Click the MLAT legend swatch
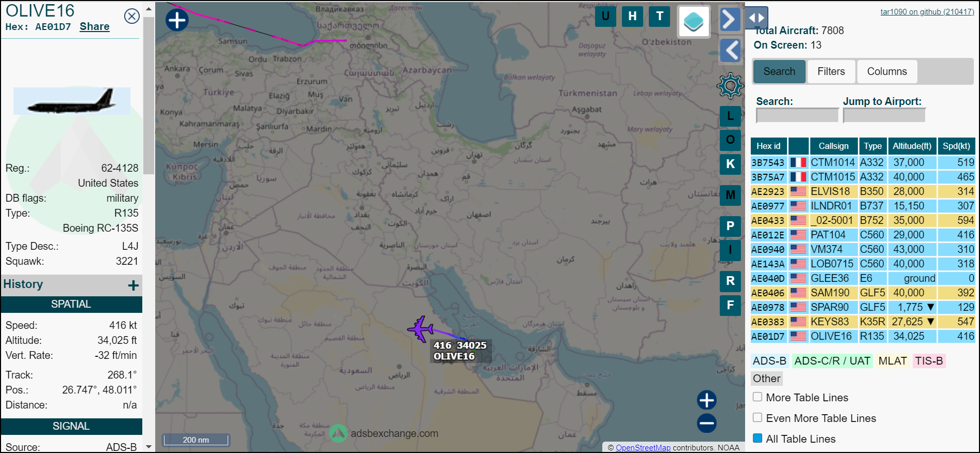This screenshot has width=980, height=453. coord(893,361)
